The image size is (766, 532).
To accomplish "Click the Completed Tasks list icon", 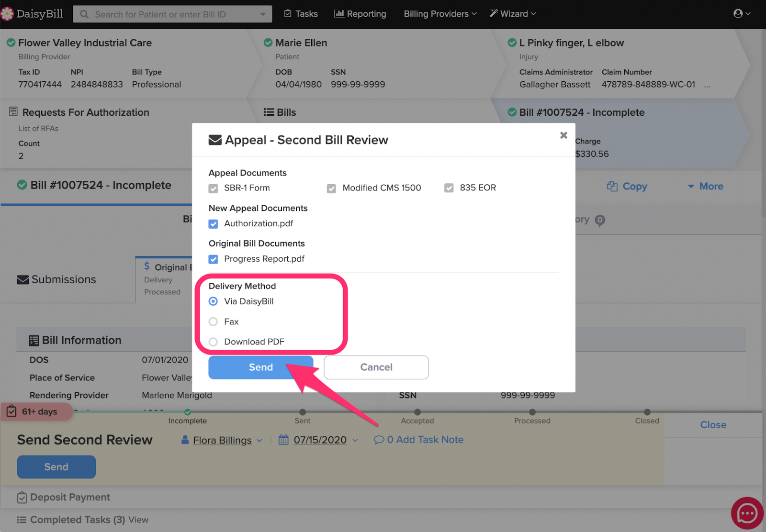I will click(22, 520).
